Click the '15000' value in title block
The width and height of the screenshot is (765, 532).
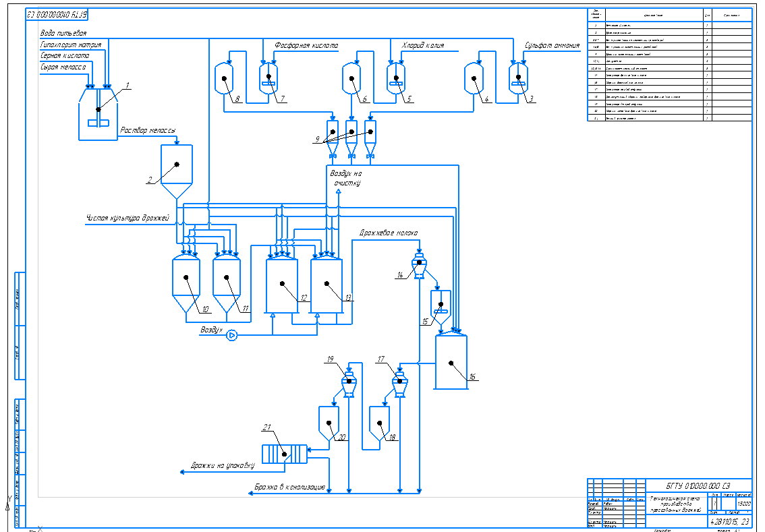click(743, 504)
